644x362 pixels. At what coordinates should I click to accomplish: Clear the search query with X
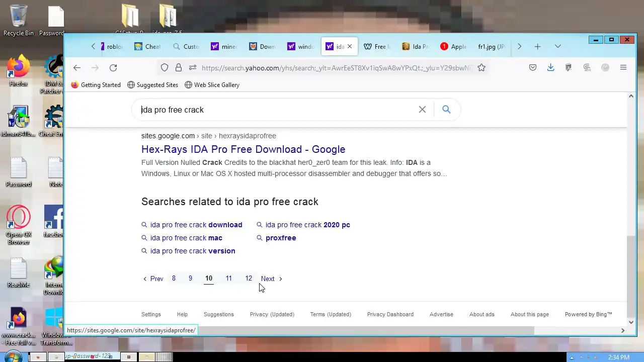point(422,110)
